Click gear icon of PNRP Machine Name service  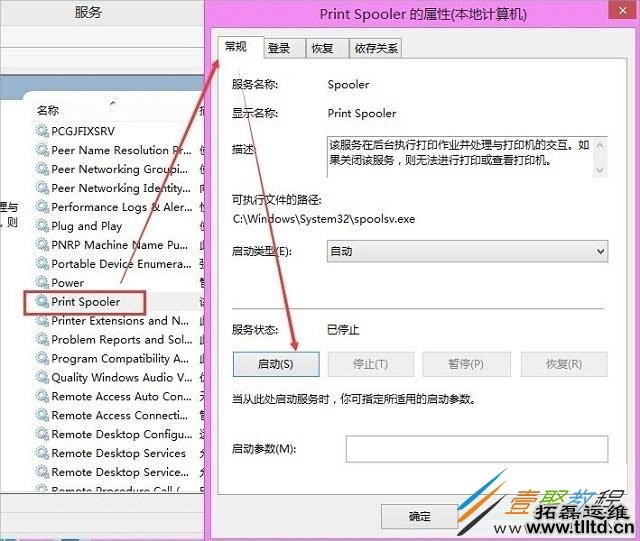point(42,245)
